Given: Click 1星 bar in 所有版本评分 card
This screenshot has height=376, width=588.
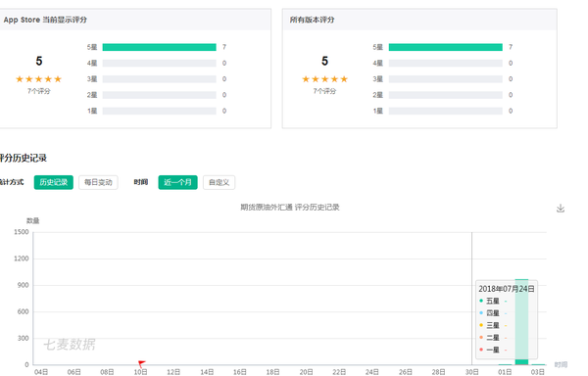Looking at the screenshot, I should (446, 111).
